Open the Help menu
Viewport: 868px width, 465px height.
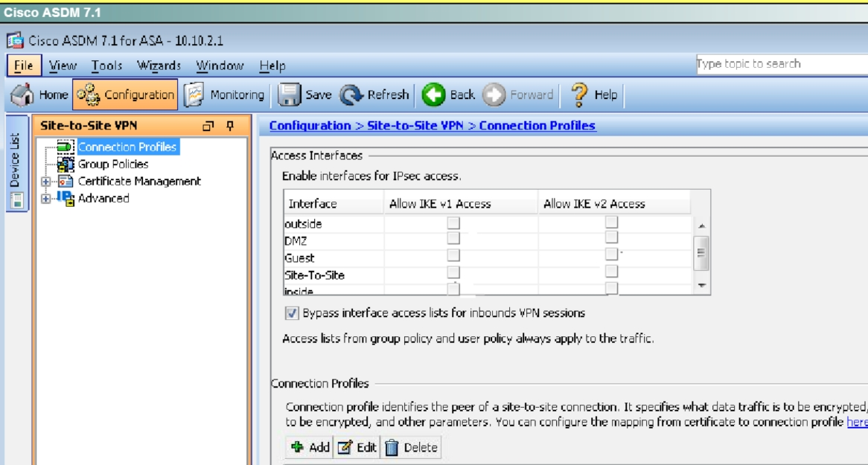click(272, 66)
